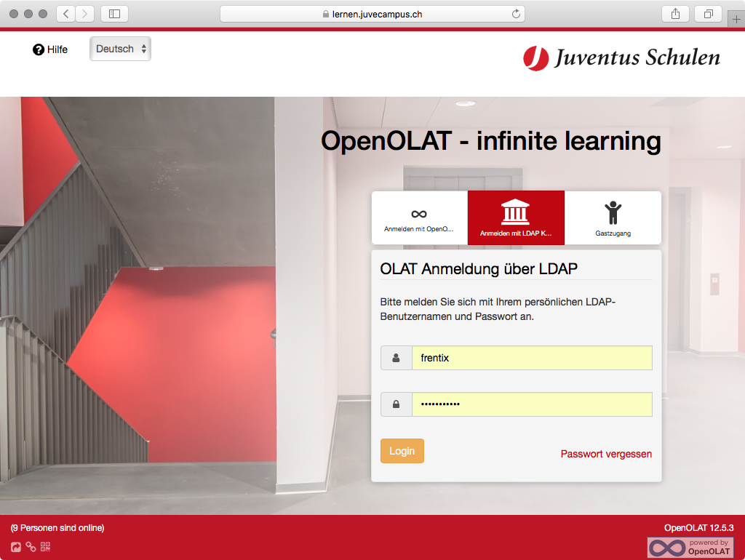Click the user icon beside username
Image resolution: width=745 pixels, height=560 pixels.
click(x=396, y=358)
